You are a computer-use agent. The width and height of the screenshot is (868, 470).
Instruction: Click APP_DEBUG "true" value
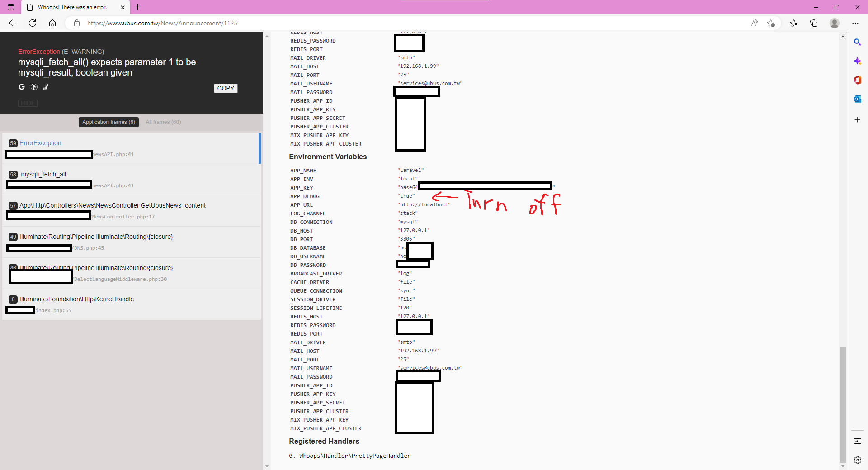click(x=406, y=196)
